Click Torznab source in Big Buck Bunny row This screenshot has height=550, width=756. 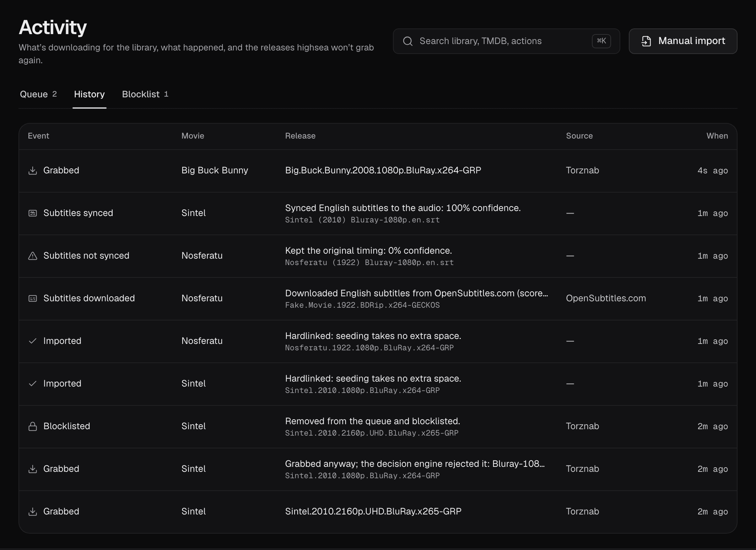[x=582, y=171]
